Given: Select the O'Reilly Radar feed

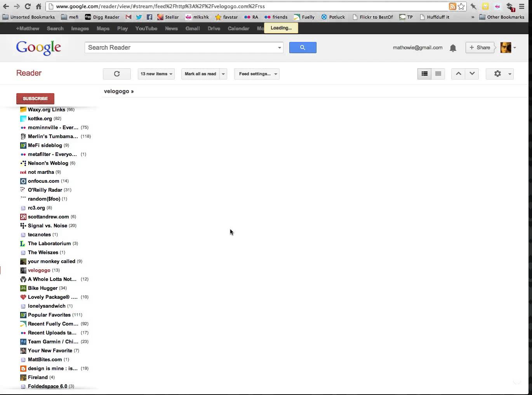Looking at the screenshot, I should pyautogui.click(x=45, y=190).
